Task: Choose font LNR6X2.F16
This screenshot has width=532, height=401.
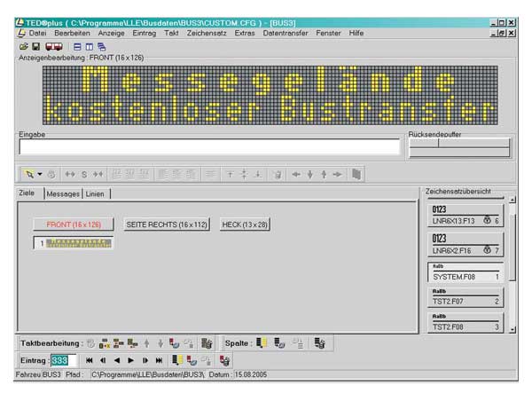Action: 465,245
